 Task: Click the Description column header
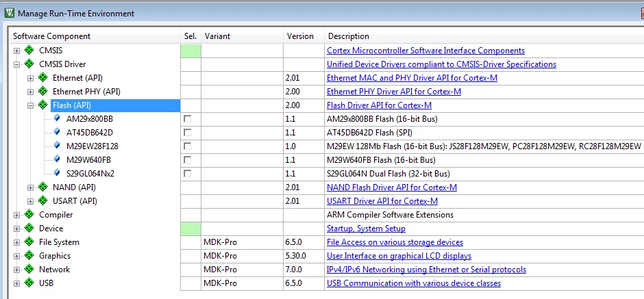pyautogui.click(x=484, y=36)
